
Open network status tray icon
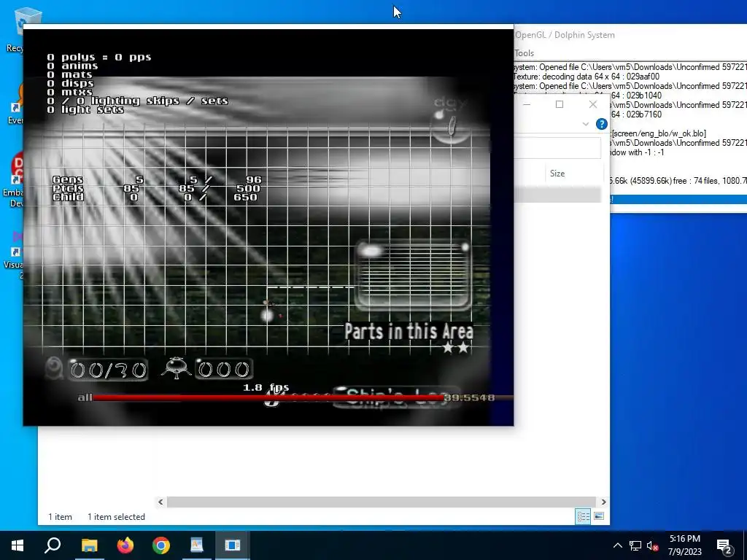coord(635,545)
